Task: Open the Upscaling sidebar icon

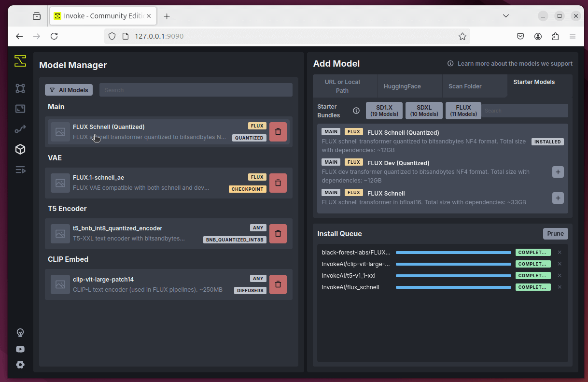Action: coord(20,109)
